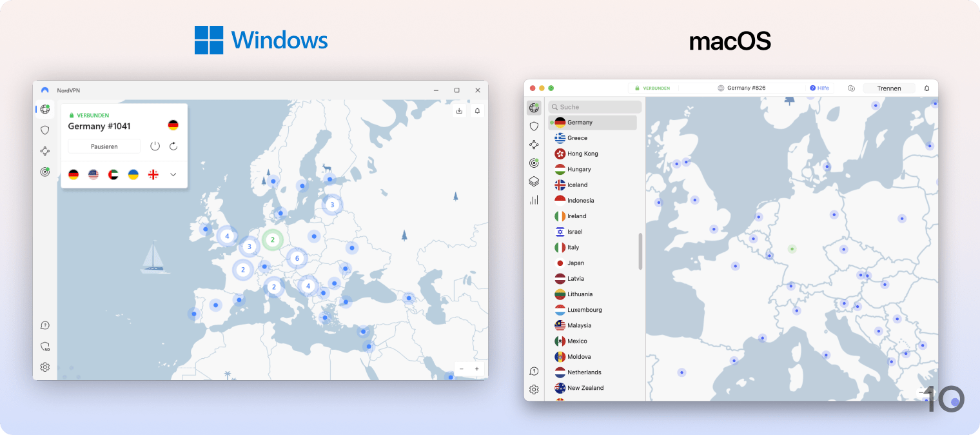Open notifications bell in Windows app
The width and height of the screenshot is (980, 435).
(x=477, y=110)
